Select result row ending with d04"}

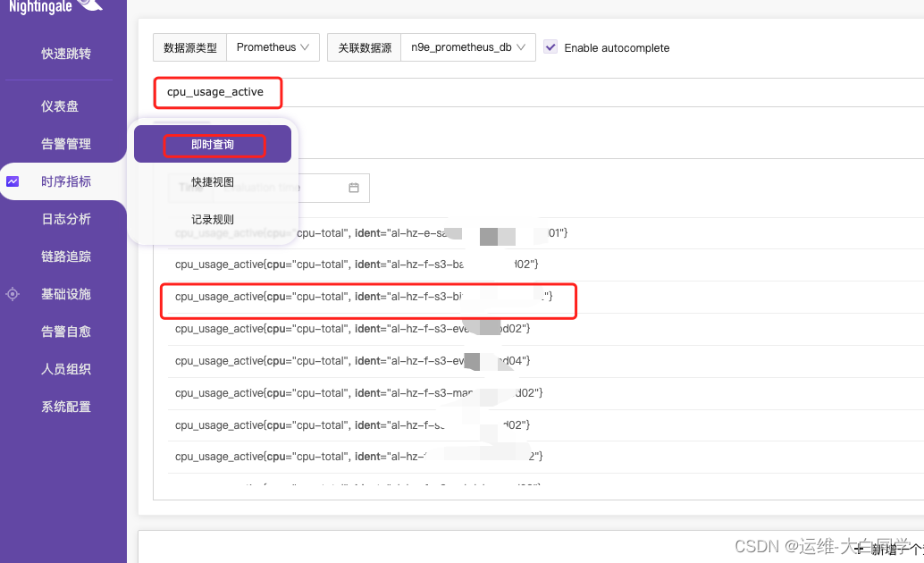(x=546, y=361)
